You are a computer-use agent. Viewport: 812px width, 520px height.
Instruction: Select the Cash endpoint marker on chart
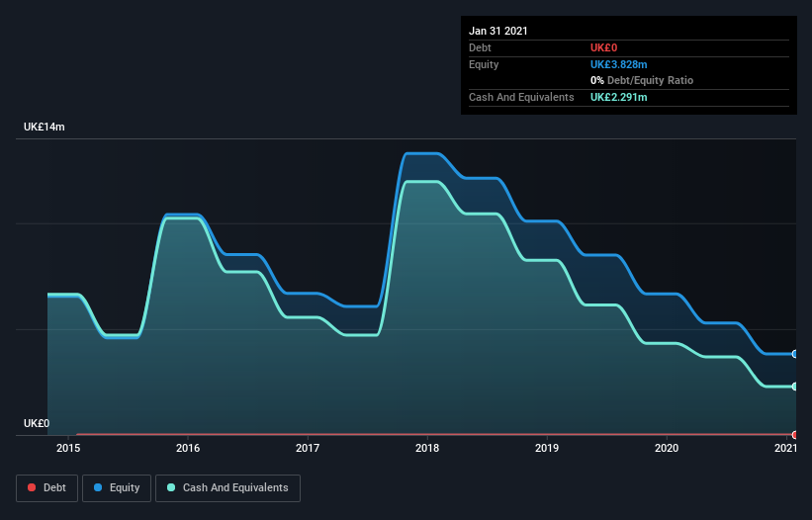pyautogui.click(x=795, y=387)
